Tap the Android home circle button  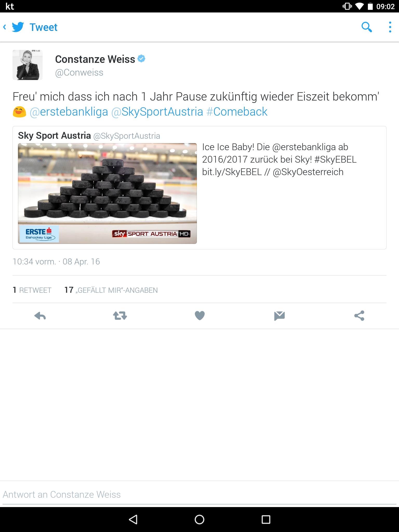[x=199, y=520]
